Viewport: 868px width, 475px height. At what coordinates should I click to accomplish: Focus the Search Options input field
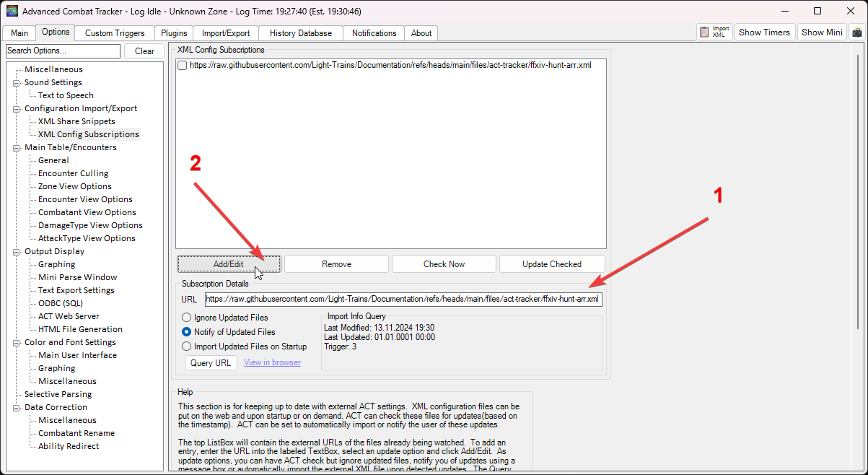63,51
